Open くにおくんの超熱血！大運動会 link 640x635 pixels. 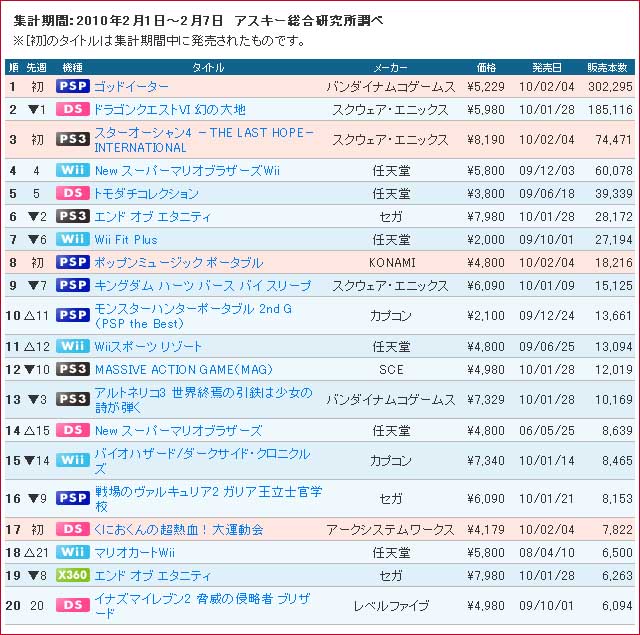pos(178,530)
